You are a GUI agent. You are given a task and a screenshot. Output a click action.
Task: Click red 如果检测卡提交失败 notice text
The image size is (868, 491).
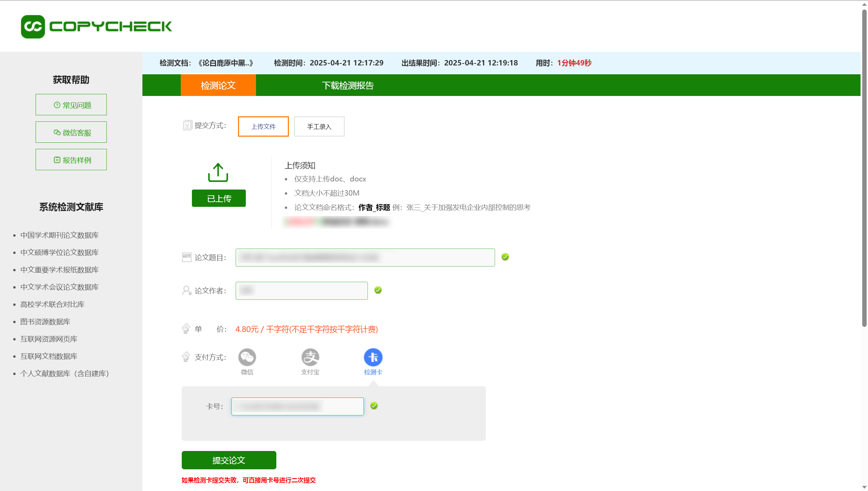coord(249,480)
